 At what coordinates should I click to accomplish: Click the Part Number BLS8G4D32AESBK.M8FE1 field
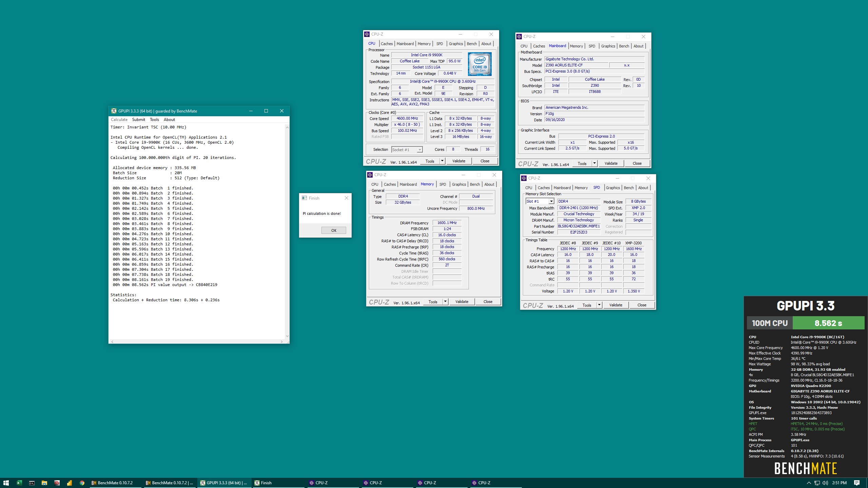point(579,226)
